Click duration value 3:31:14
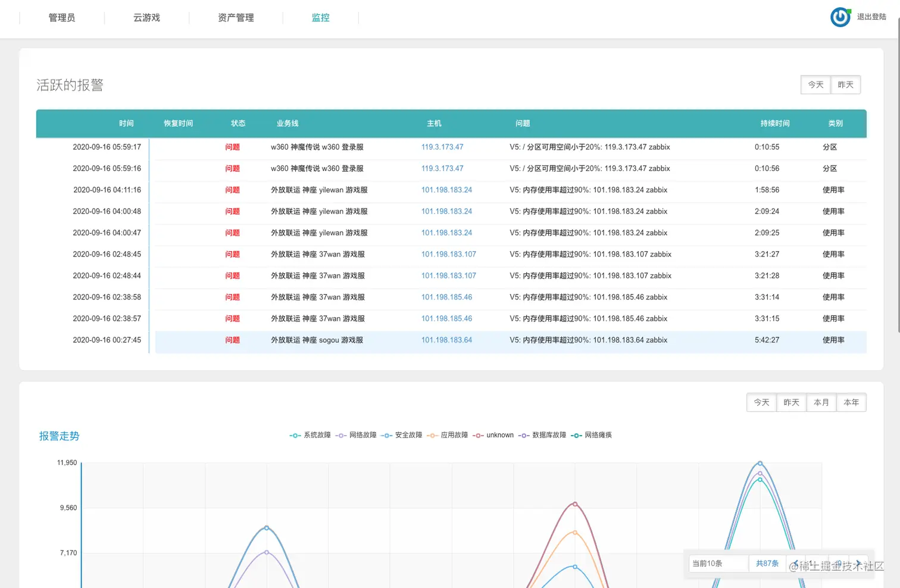This screenshot has width=900, height=588. click(x=767, y=297)
